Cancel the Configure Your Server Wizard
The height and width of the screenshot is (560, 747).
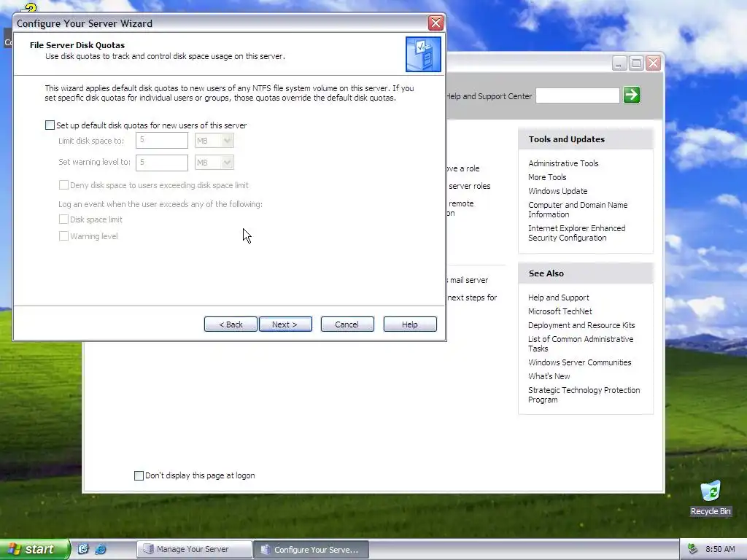click(347, 324)
